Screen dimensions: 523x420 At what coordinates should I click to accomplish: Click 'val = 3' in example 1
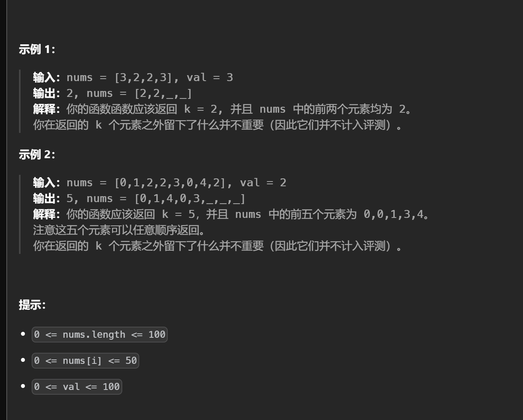(x=210, y=78)
